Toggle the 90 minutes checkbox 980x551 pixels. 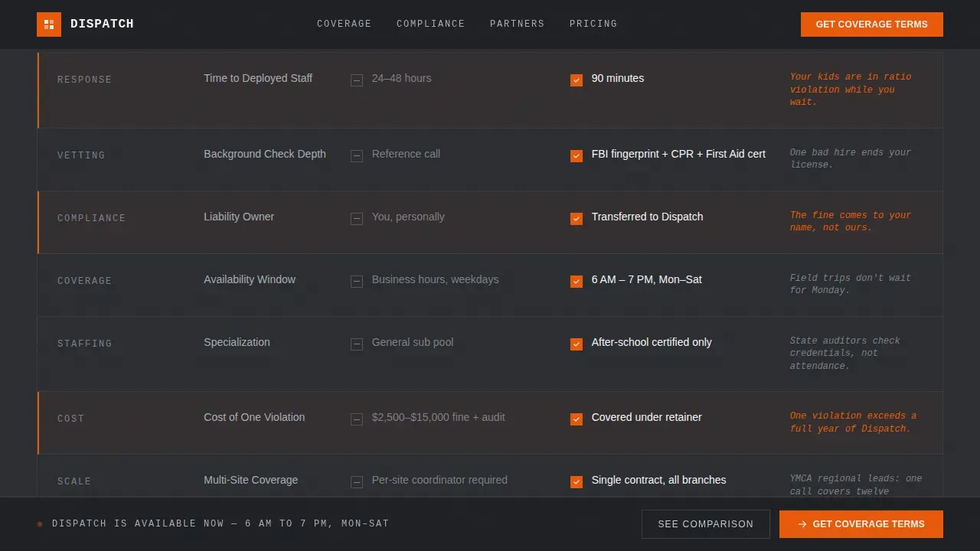[577, 80]
